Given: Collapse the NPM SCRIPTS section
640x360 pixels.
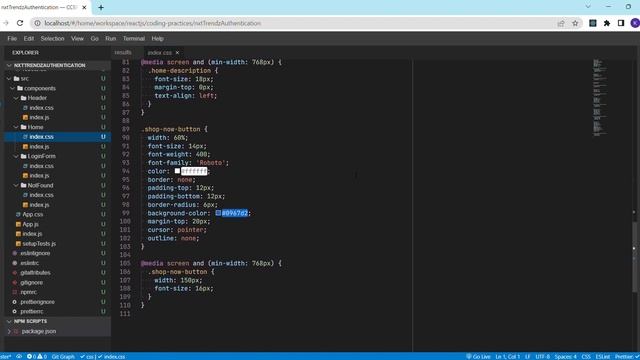Looking at the screenshot, I should tap(9, 321).
